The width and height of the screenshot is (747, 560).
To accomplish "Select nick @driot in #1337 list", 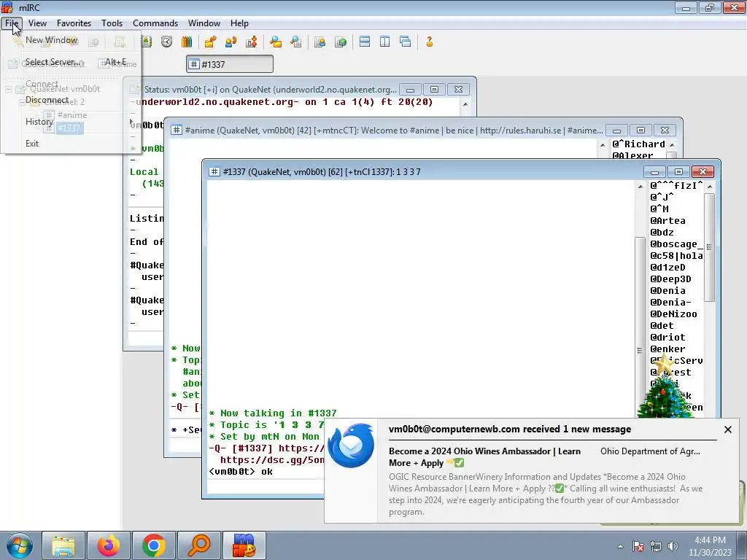I will pos(667,337).
